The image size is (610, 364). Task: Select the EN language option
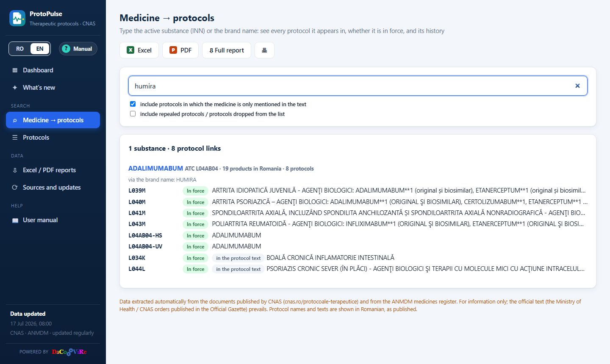(40, 49)
